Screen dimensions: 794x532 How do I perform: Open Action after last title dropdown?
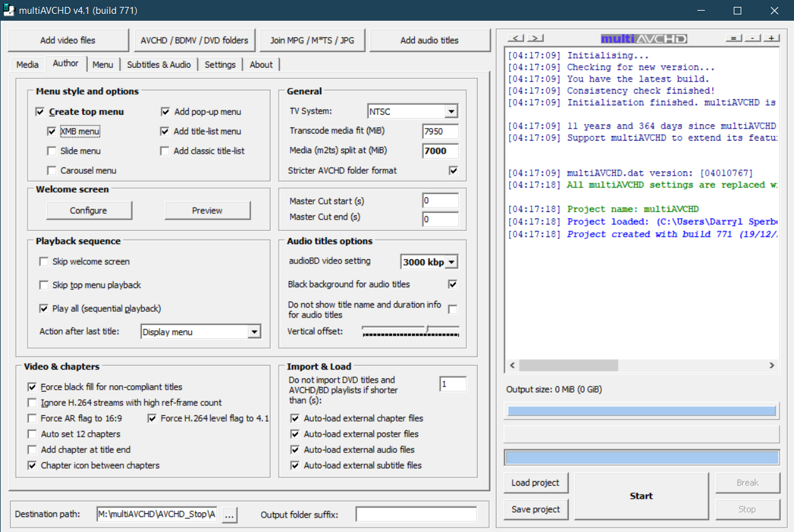point(254,332)
